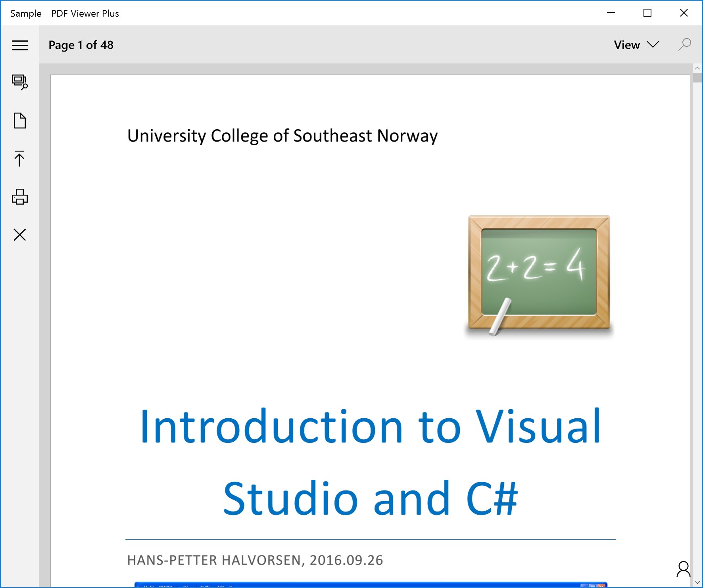This screenshot has width=703, height=588.
Task: Click the scrollbar up arrow
Action: coord(697,68)
